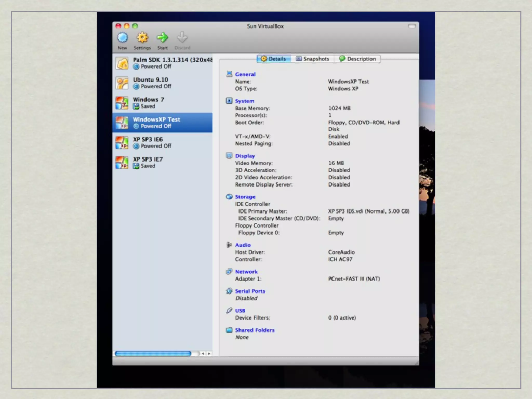Click the Powered Off status icon under Palm SDK
Screen dimensions: 532x399
pos(136,67)
